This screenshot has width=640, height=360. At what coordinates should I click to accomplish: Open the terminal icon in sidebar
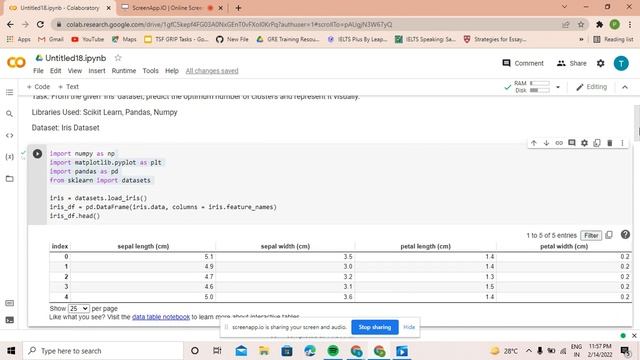click(9, 320)
